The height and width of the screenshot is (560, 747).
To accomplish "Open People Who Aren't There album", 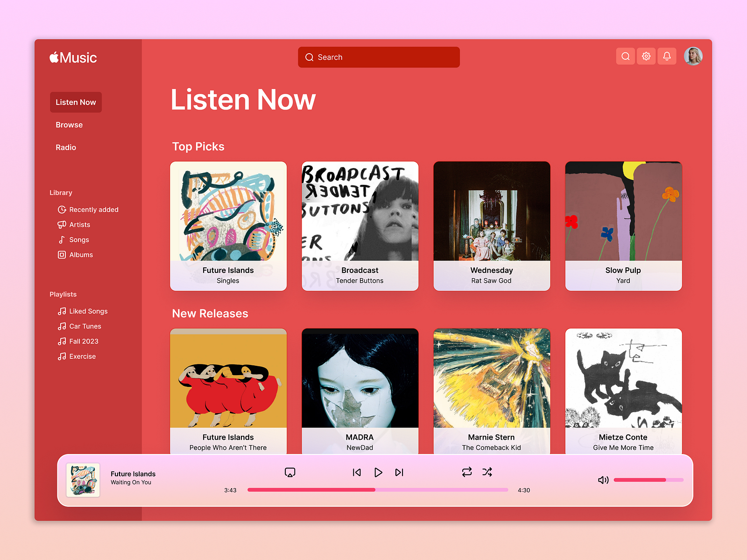I will pos(228,391).
